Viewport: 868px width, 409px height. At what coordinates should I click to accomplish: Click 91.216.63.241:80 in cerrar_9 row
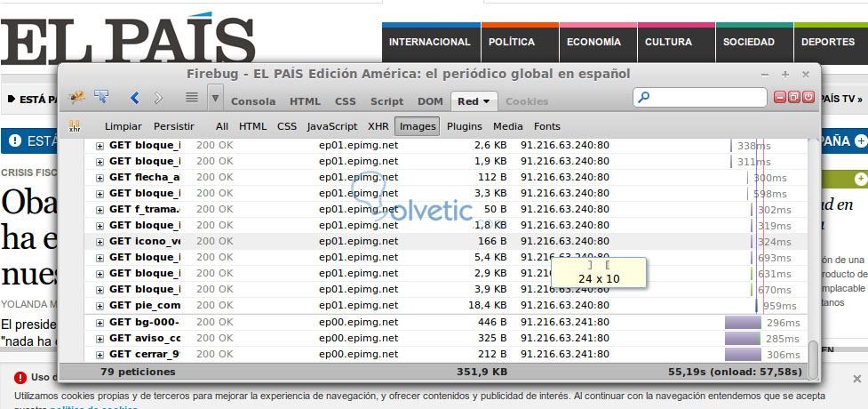565,354
